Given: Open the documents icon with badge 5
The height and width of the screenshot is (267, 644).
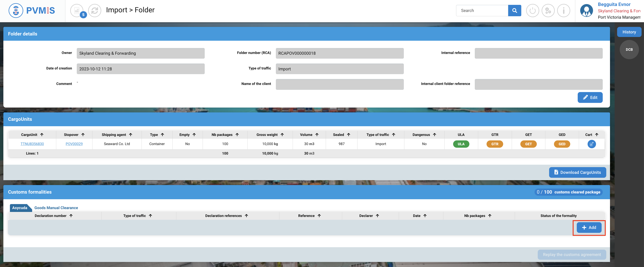Looking at the screenshot, I should pyautogui.click(x=77, y=10).
